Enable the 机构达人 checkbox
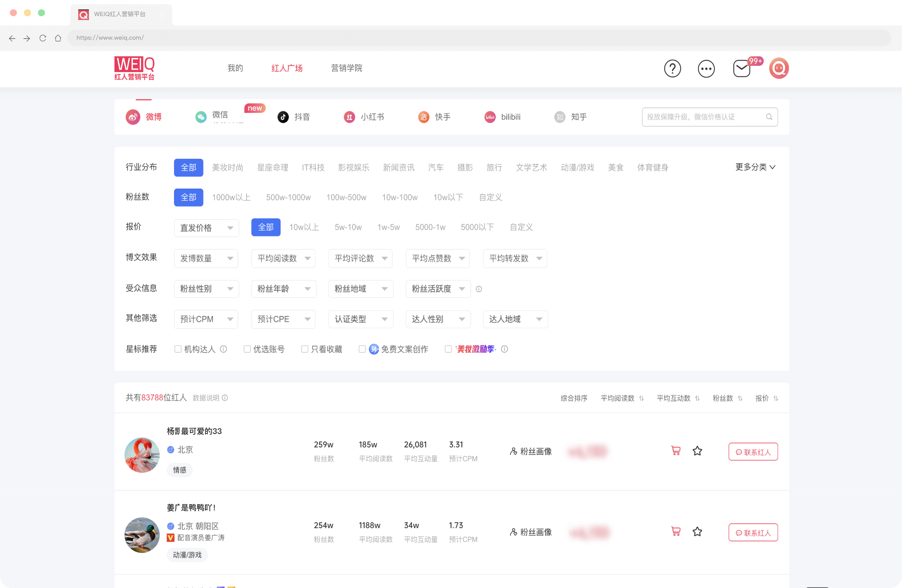The height and width of the screenshot is (588, 903). [x=178, y=349]
